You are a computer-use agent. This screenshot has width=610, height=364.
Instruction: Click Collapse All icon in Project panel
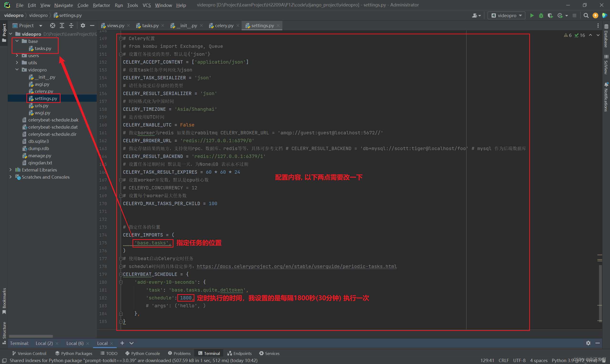[x=71, y=25]
